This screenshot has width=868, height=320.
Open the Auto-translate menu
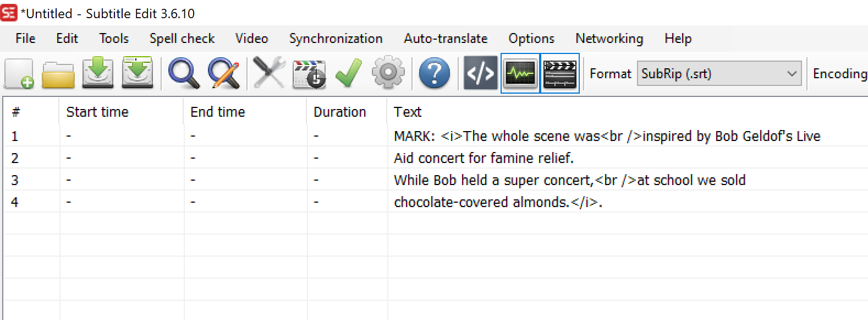pyautogui.click(x=445, y=39)
